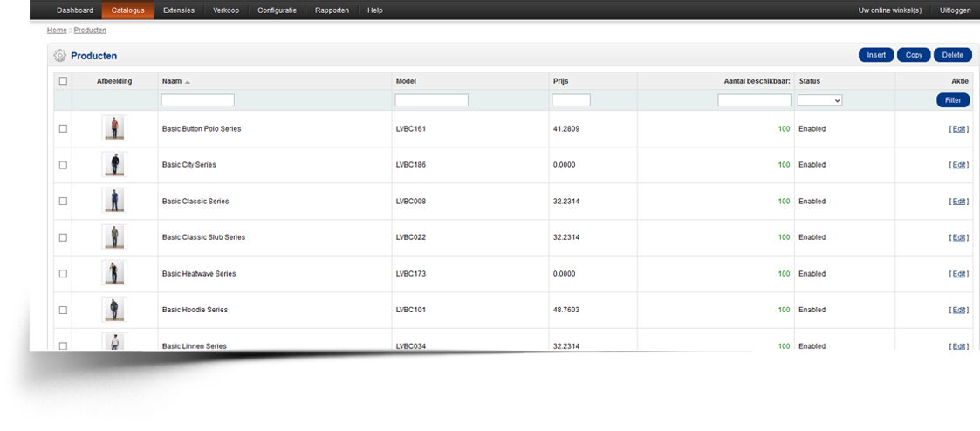Image resolution: width=980 pixels, height=431 pixels.
Task: Click the model code LVBC173
Action: click(x=411, y=274)
